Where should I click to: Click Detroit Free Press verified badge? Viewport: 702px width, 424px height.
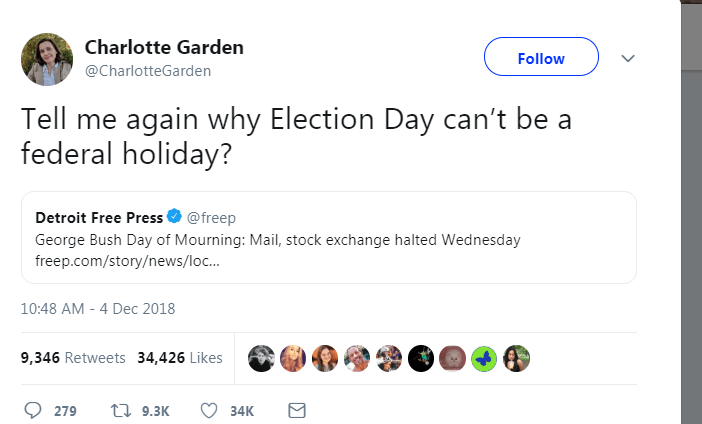(x=174, y=217)
